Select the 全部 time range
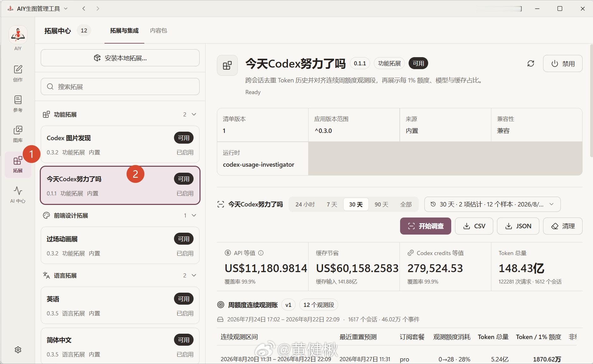Image resolution: width=593 pixels, height=364 pixels. (406, 204)
